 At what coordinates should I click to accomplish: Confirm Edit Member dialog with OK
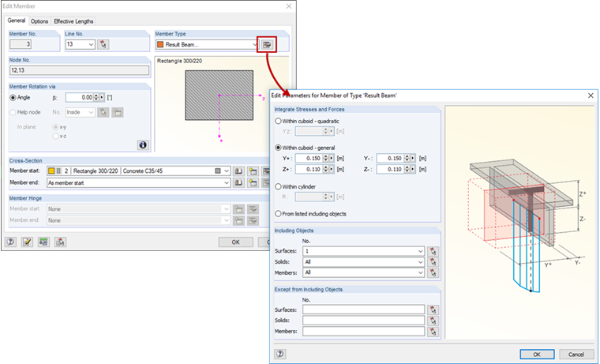pyautogui.click(x=236, y=242)
